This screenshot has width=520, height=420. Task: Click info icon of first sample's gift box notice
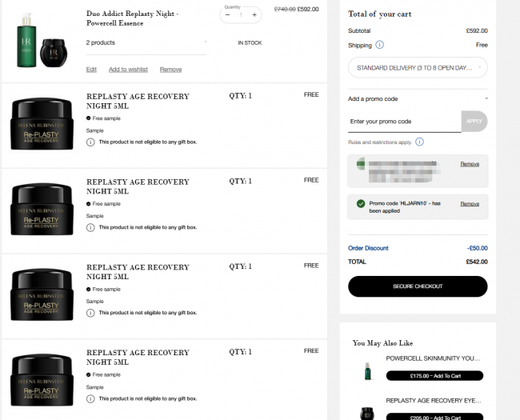90,142
